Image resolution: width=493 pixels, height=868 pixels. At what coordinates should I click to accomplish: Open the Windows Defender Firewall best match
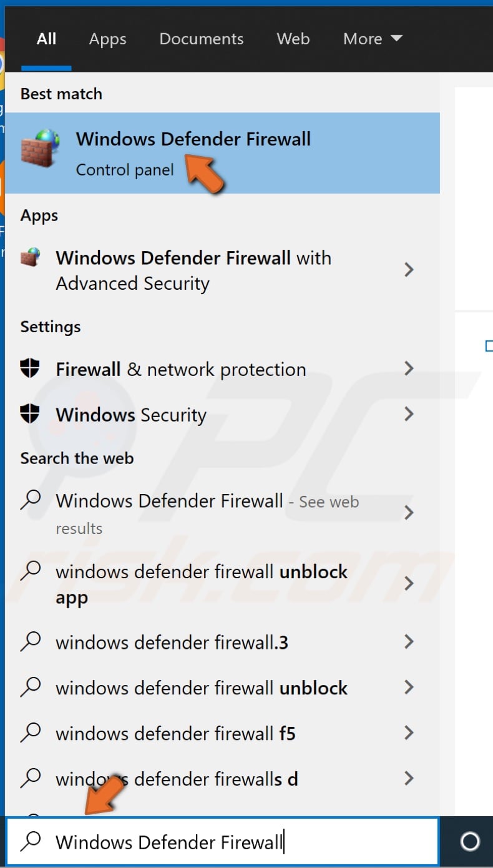point(193,139)
